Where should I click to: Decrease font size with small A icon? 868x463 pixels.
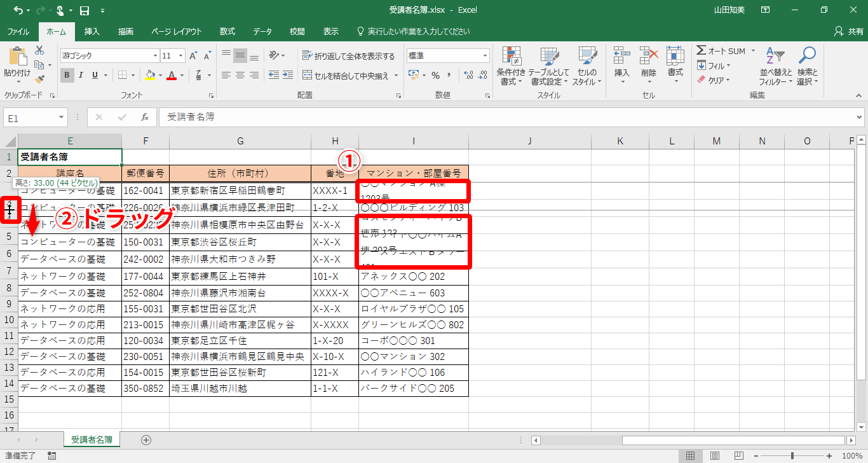[208, 56]
